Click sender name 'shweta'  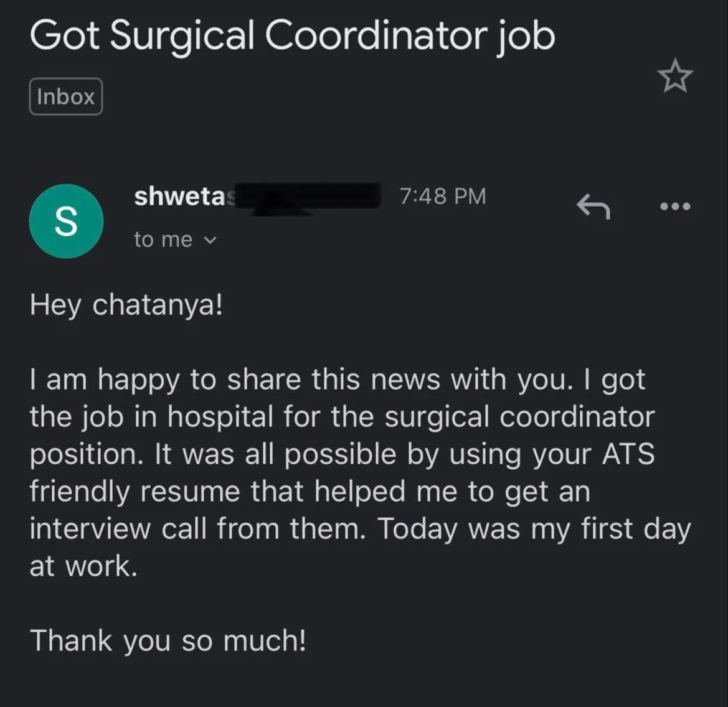pos(179,197)
